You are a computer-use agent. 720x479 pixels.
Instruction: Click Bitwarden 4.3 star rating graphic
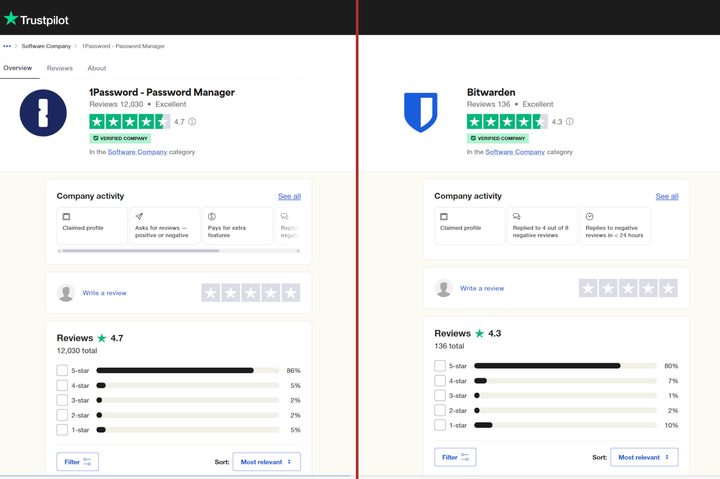[x=507, y=122]
